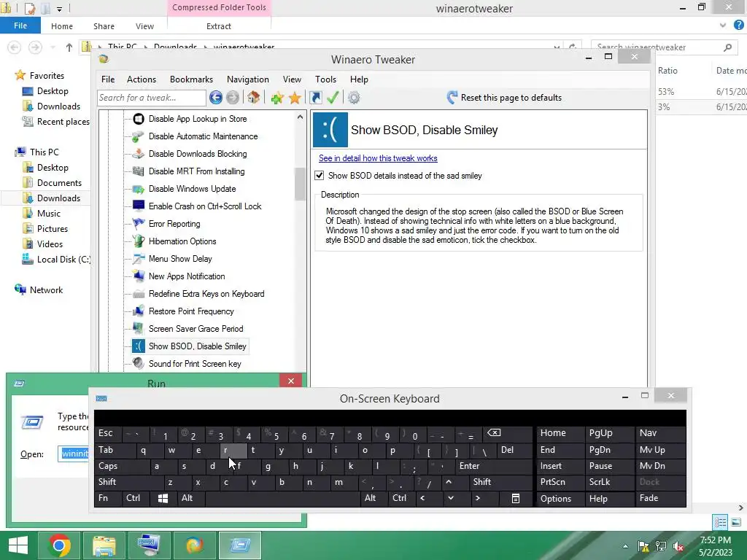Select Menu Show Delay in tweak tree
The height and width of the screenshot is (560, 747).
[x=180, y=259]
